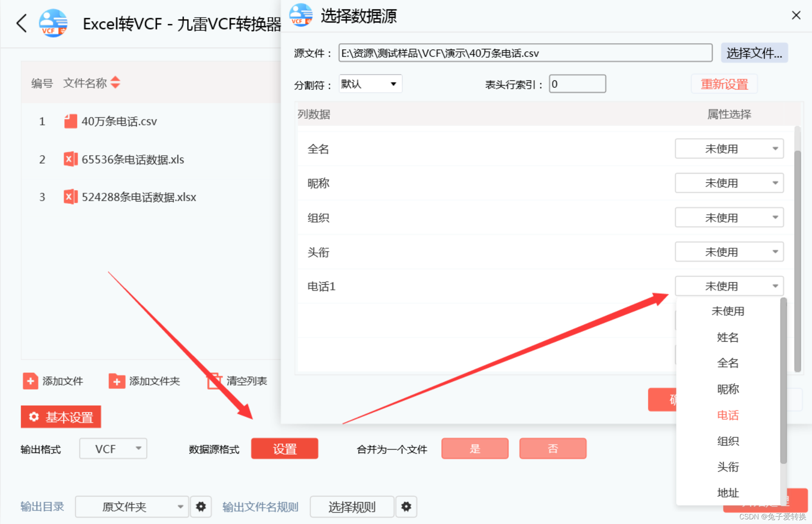Open the 全名 attribute dropdown
Screen dimensions: 812x524
click(729, 149)
